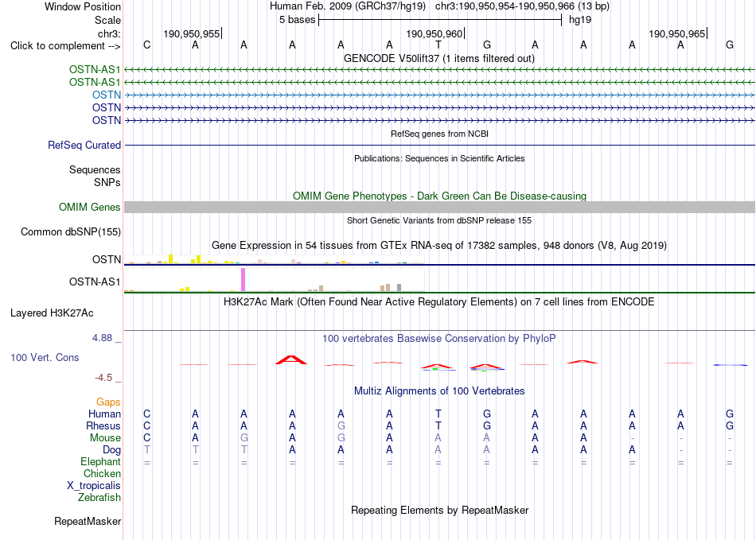Click the hg19 label near the scale bar
Image resolution: width=756 pixels, height=540 pixels.
[x=580, y=20]
